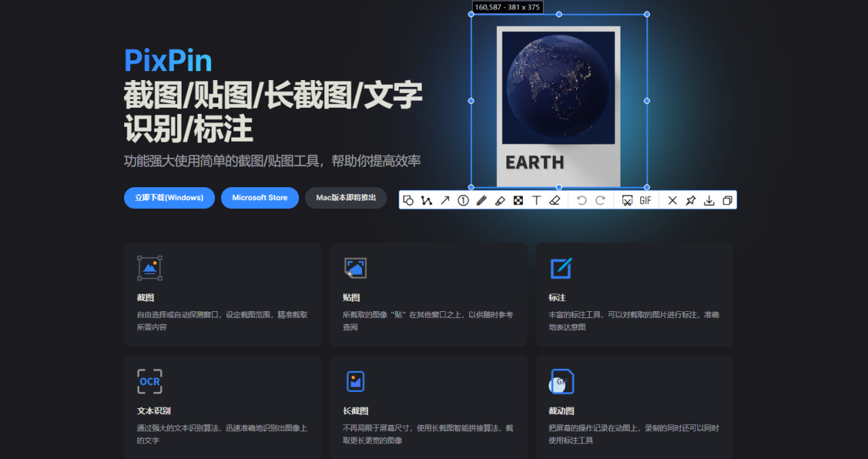Viewport: 868px width, 459px height.
Task: Select the mosaic blur tool
Action: [518, 200]
